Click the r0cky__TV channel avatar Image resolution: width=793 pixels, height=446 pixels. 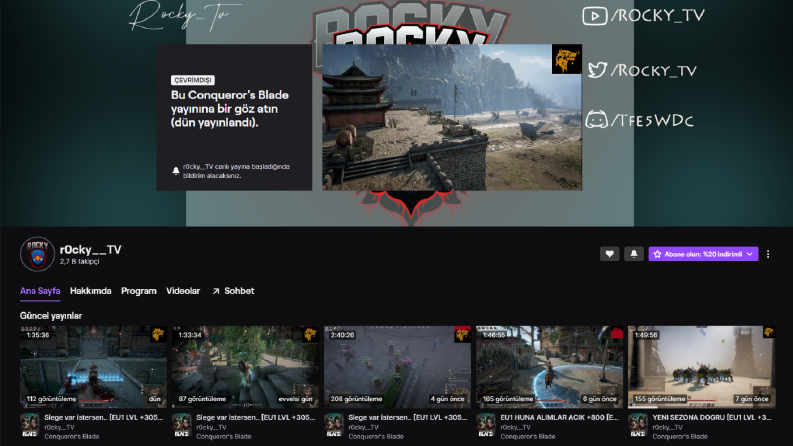click(37, 254)
